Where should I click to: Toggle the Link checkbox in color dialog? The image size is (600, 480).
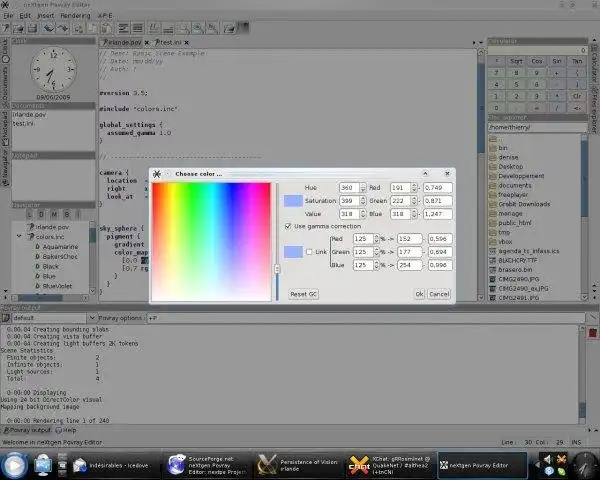click(309, 252)
